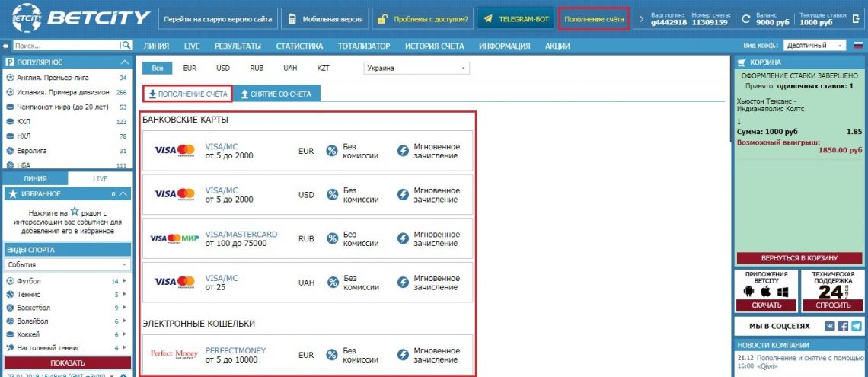Click the percent icon in the RUB row

pos(332,238)
